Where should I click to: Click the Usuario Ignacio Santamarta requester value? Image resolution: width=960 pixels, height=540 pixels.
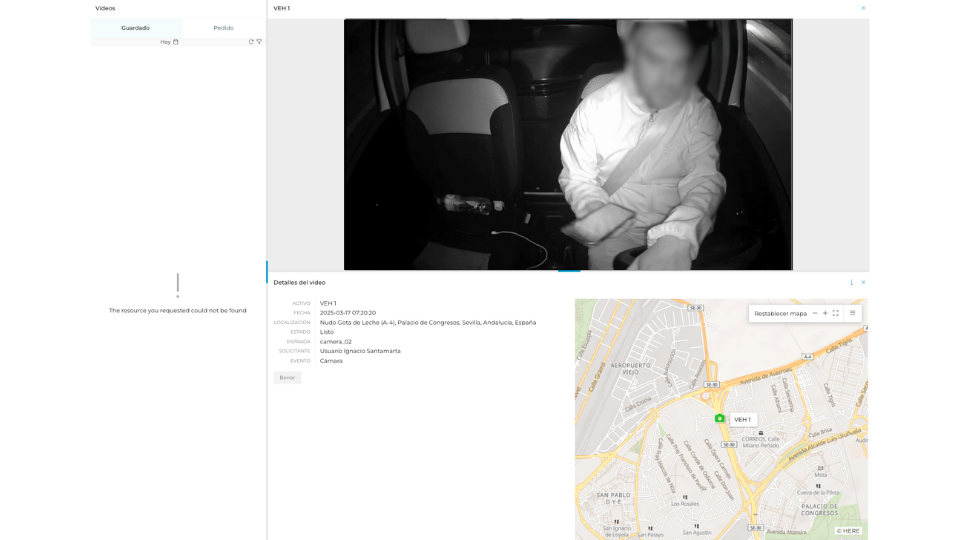[360, 351]
